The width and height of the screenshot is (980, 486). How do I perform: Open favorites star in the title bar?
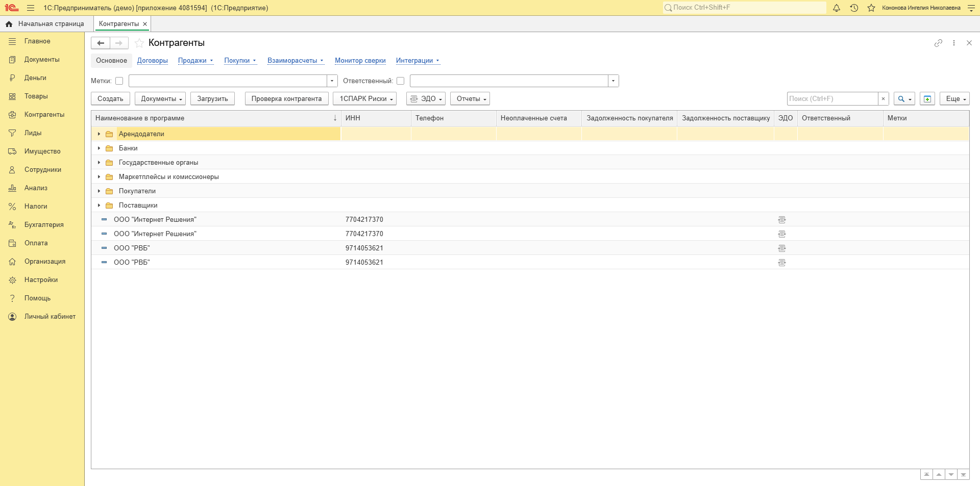[x=871, y=8]
